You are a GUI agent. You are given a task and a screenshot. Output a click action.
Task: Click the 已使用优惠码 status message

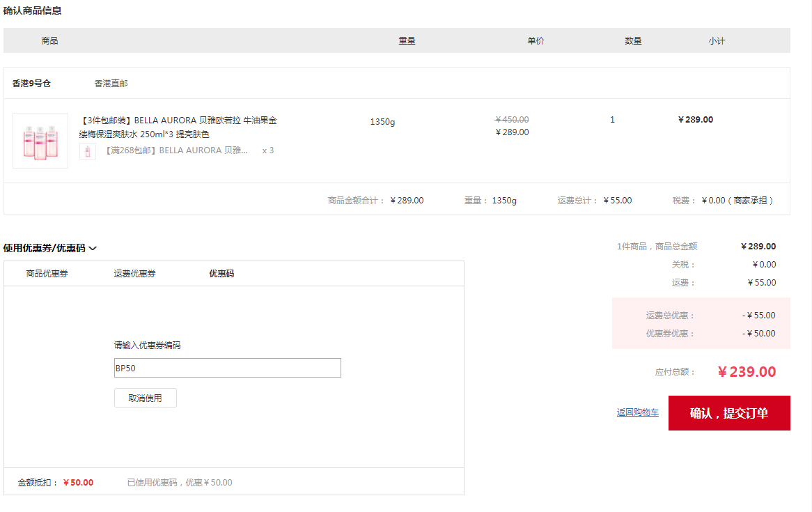(180, 483)
